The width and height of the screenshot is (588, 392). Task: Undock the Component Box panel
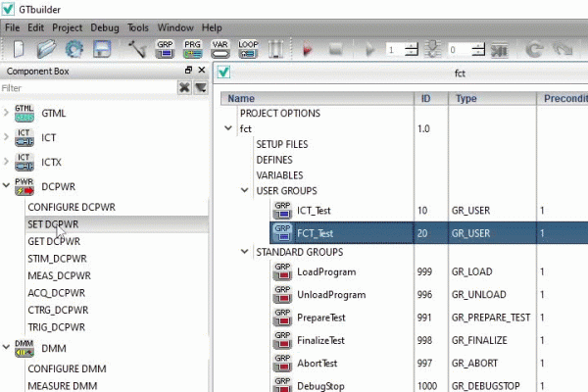[x=188, y=72]
